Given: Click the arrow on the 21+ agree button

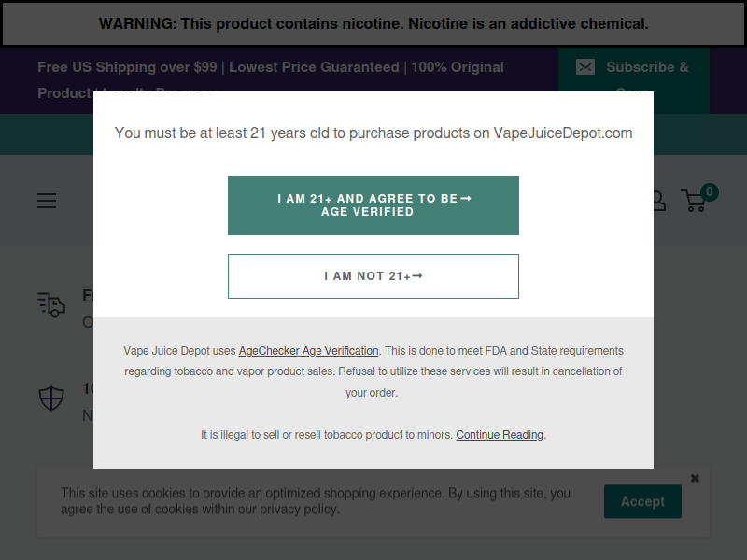Looking at the screenshot, I should (x=466, y=198).
